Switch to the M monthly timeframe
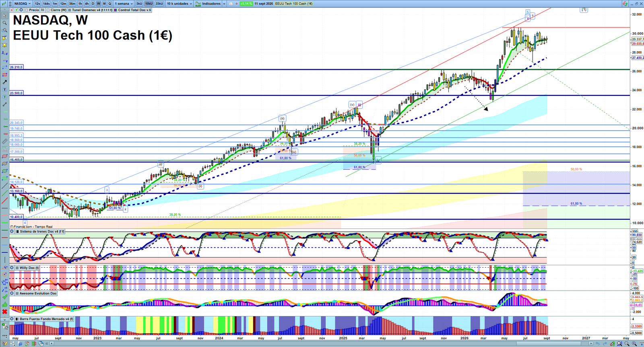The width and height of the screenshot is (644, 347). point(104,4)
